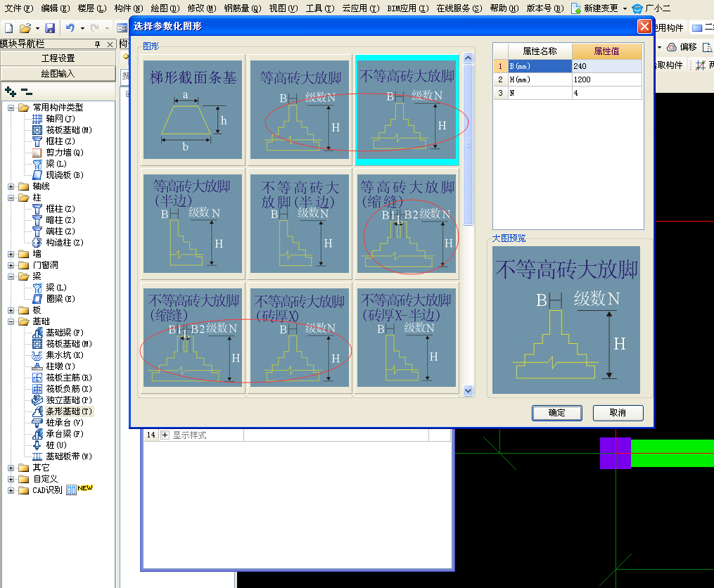Click the 广小二 assistant icon

pos(637,8)
